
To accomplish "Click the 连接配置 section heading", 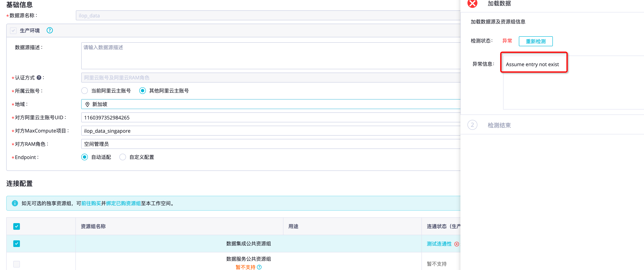I will coord(19,183).
